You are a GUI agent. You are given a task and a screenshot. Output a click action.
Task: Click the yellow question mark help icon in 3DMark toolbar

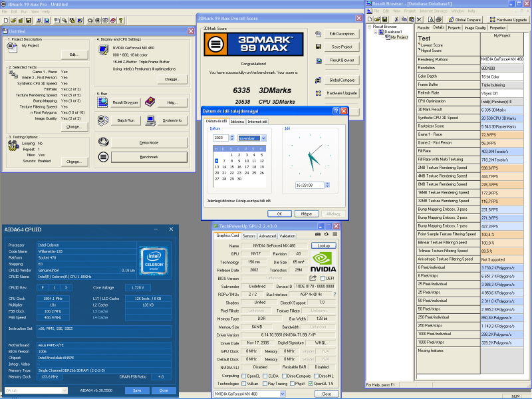point(120,21)
